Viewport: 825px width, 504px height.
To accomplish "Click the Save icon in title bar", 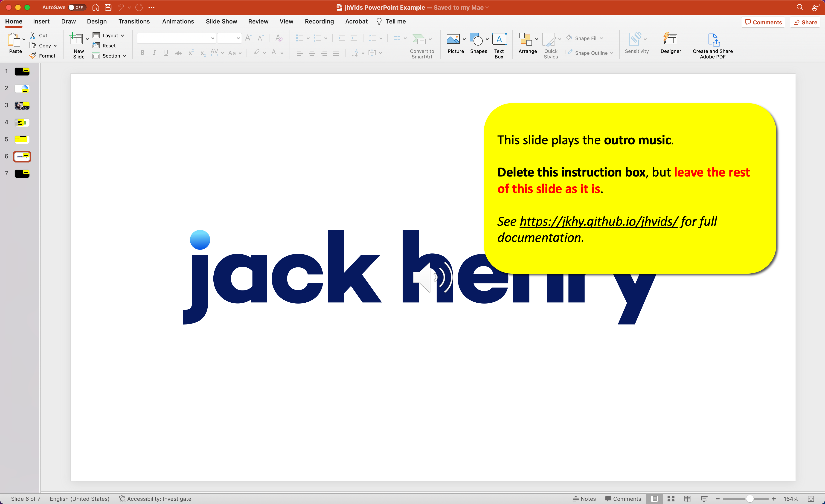I will coord(108,7).
